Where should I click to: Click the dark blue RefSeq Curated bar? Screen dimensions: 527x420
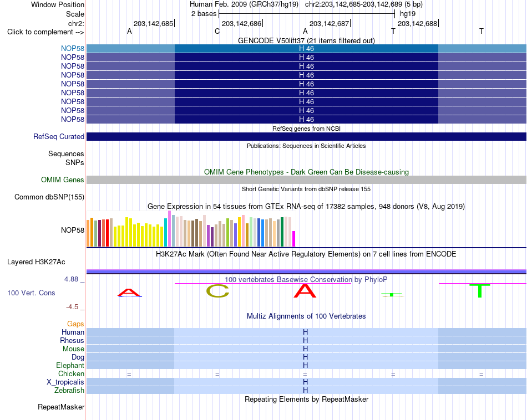[x=306, y=137]
